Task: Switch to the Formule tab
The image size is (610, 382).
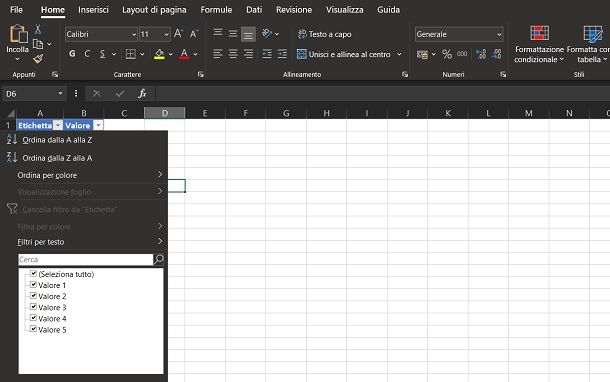Action: click(x=216, y=10)
